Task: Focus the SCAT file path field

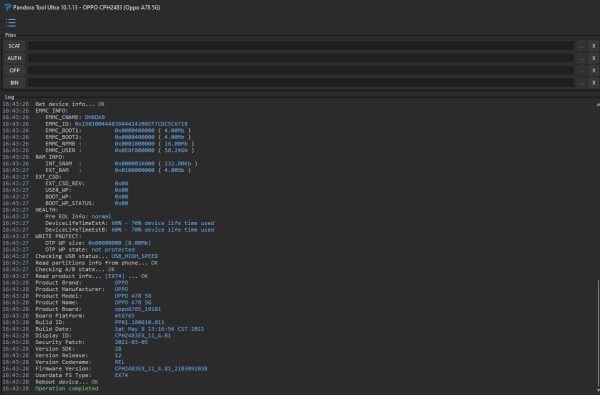Action: tap(300, 46)
